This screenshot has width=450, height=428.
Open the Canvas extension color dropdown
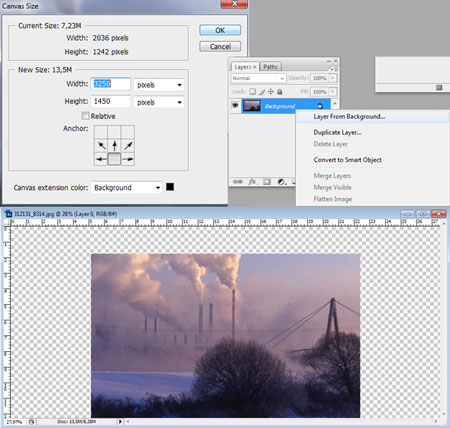coord(126,188)
